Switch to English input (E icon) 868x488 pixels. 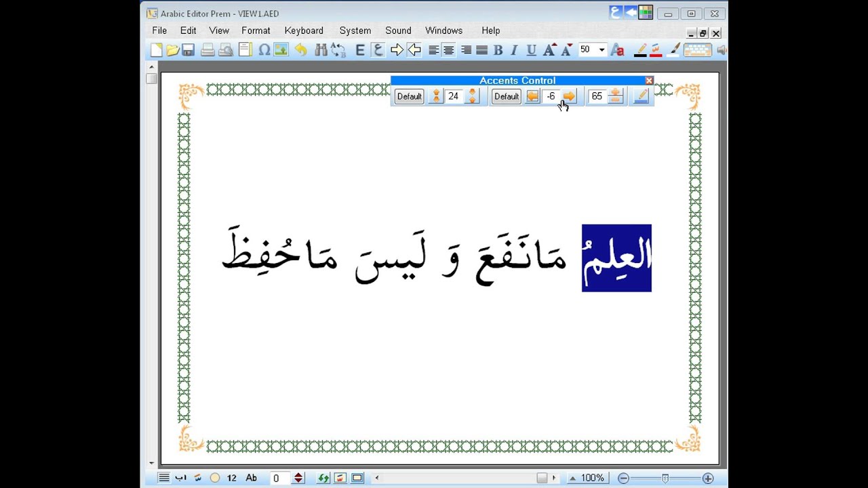tap(360, 49)
